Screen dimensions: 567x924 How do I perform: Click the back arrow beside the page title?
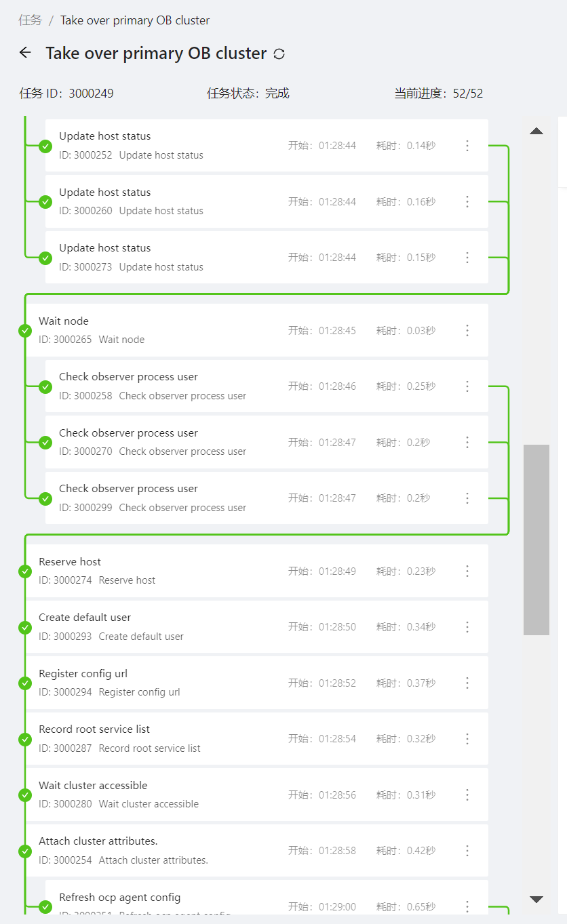[26, 53]
